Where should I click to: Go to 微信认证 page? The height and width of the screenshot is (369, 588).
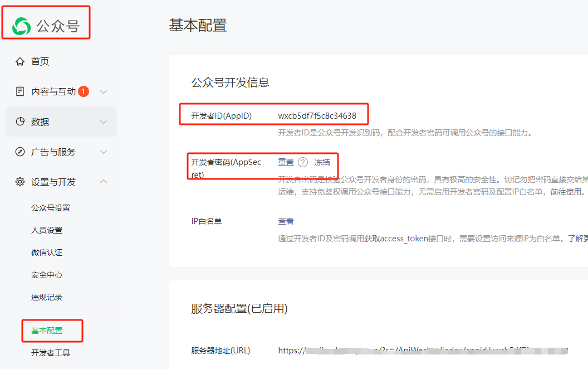pyautogui.click(x=47, y=253)
